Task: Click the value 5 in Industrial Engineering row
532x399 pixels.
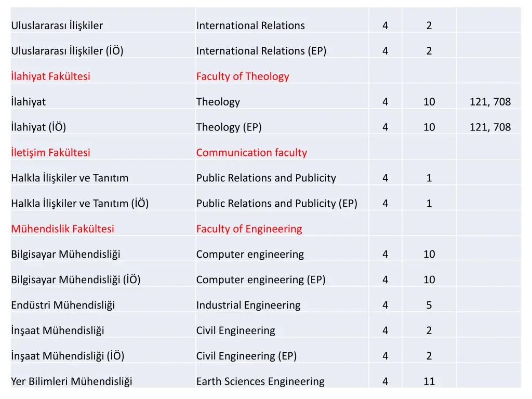Action: pos(429,305)
